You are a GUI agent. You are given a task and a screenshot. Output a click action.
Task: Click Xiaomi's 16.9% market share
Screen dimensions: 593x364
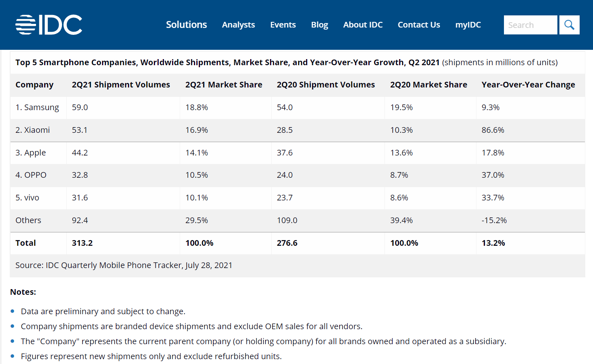(x=197, y=130)
